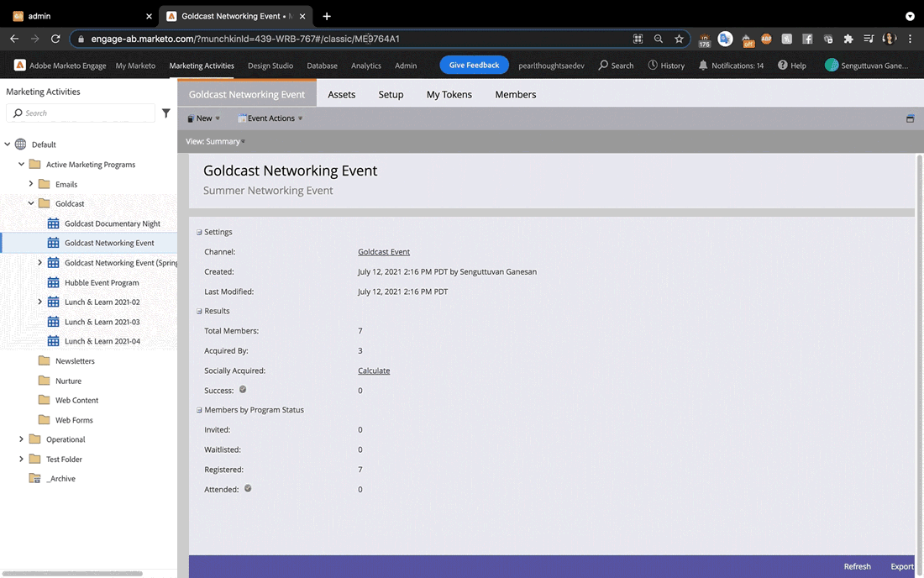Click the Adobe Marketo Engage logo
924x578 pixels.
pos(19,66)
